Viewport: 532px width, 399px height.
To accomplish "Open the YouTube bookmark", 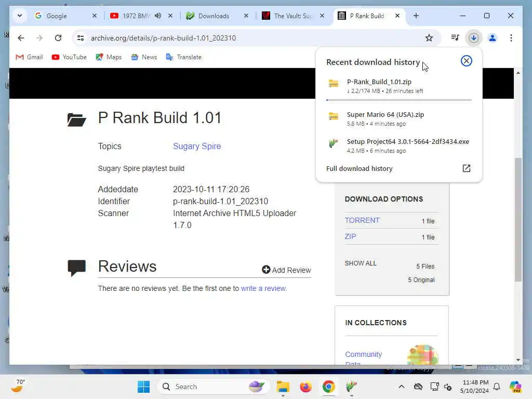I will [x=69, y=57].
